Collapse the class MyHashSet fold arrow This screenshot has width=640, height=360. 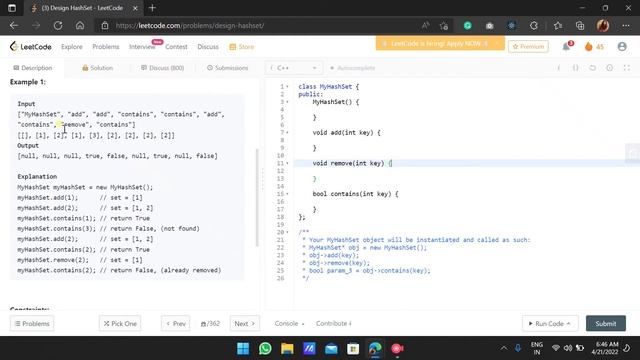tap(287, 87)
